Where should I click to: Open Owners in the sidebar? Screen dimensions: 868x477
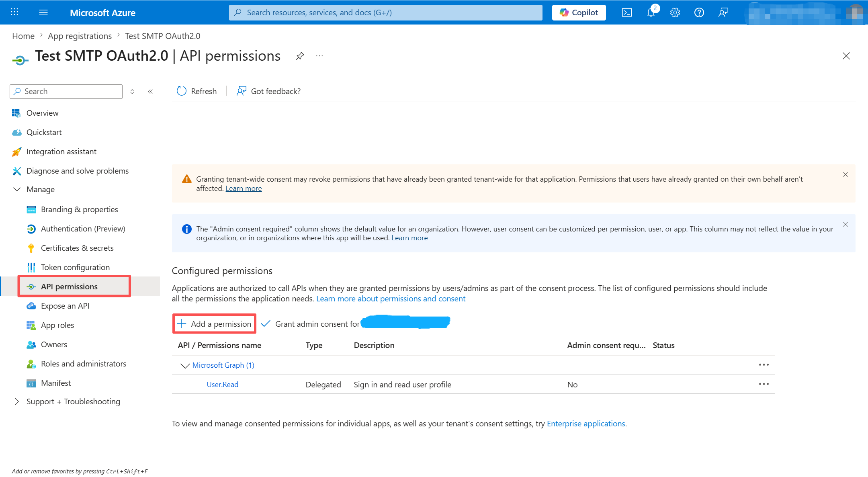click(x=54, y=344)
